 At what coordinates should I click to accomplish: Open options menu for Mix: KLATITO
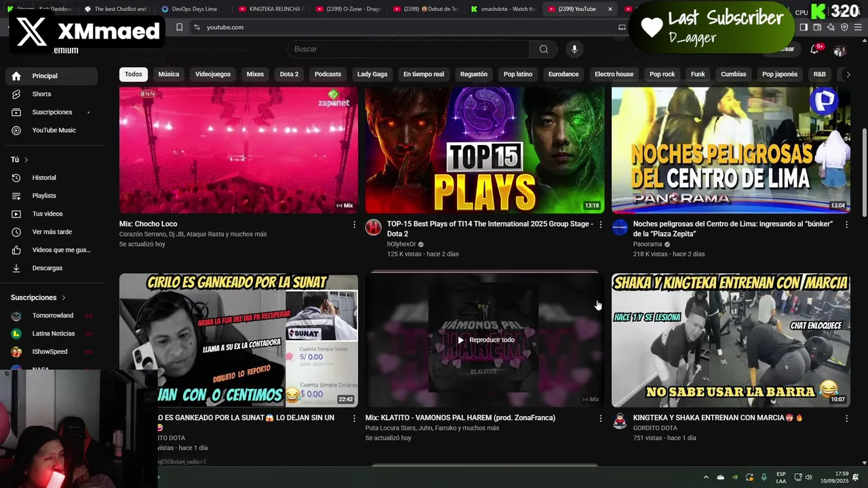pos(600,419)
